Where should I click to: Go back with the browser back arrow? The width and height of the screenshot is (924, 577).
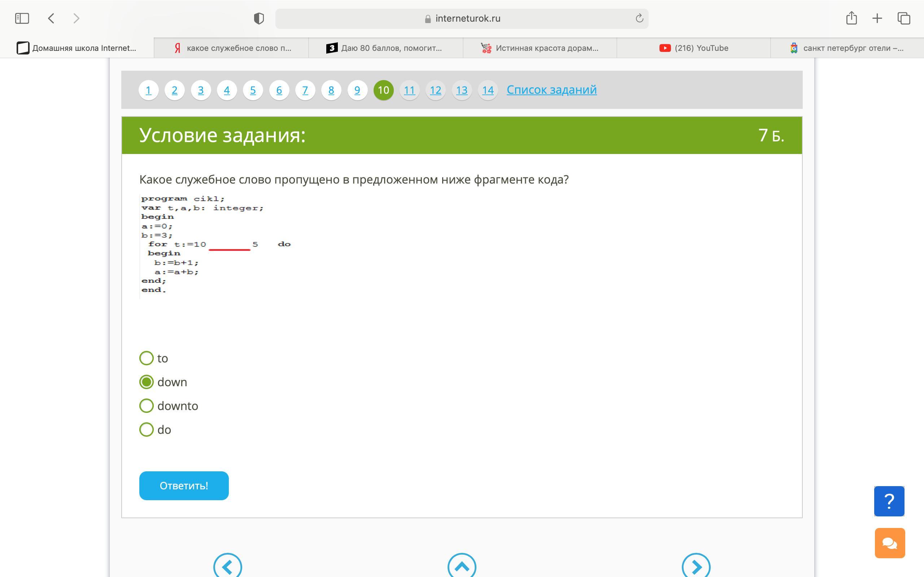tap(51, 18)
